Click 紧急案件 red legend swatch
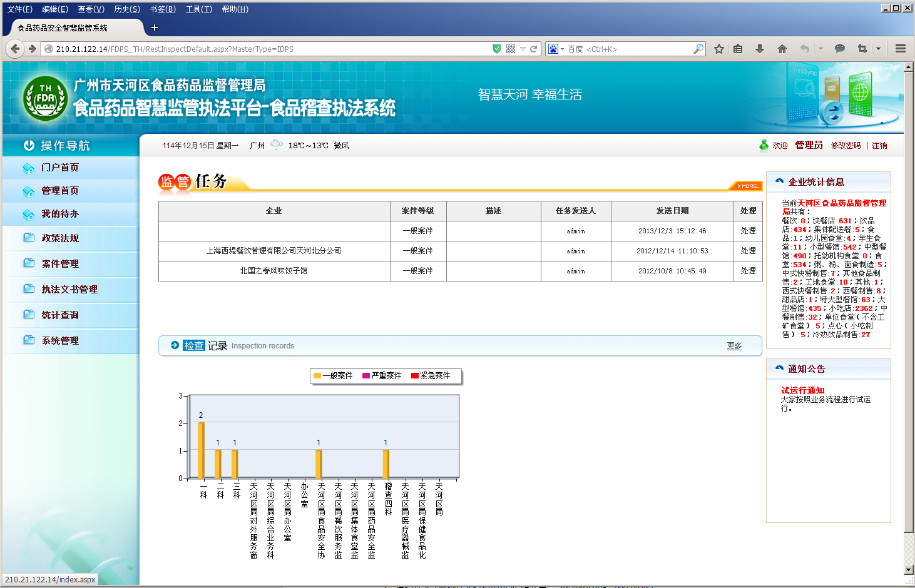The width and height of the screenshot is (915, 588). tap(415, 376)
